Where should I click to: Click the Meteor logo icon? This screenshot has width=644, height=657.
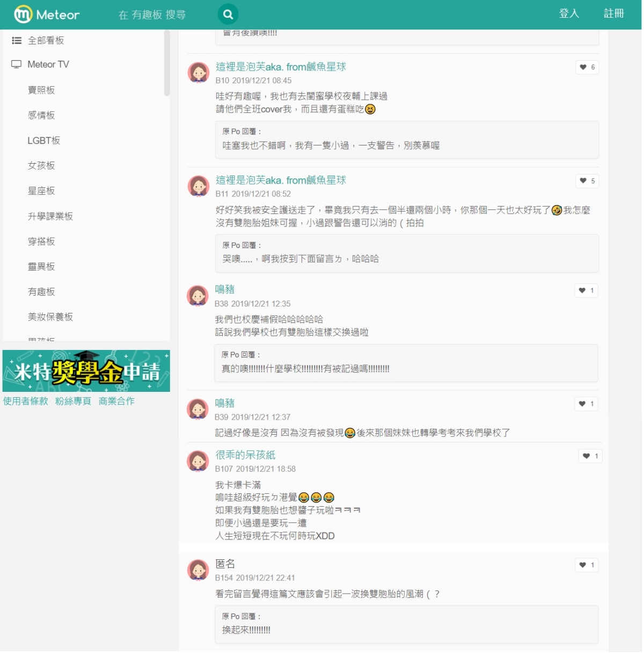(23, 14)
